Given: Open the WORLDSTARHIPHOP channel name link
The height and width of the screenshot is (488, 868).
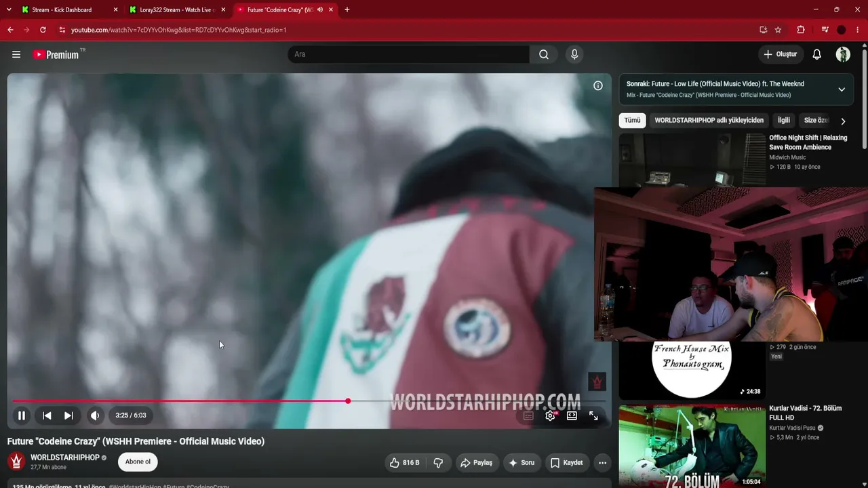Looking at the screenshot, I should tap(65, 457).
